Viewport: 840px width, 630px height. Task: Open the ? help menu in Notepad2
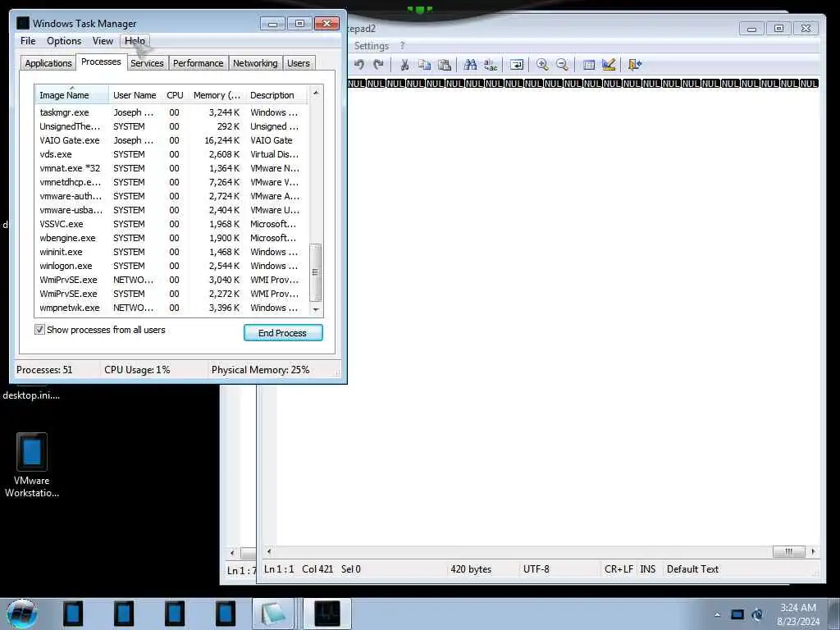(x=402, y=46)
